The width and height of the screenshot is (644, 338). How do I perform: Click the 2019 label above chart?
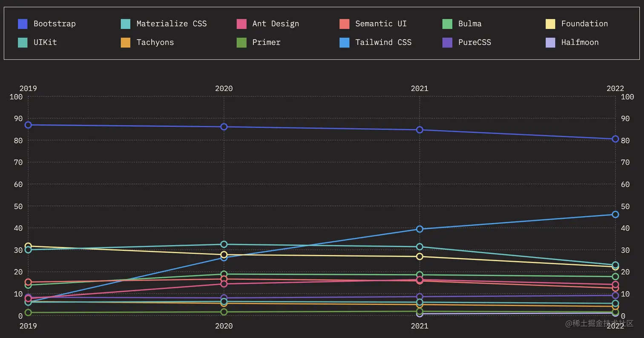pyautogui.click(x=28, y=89)
